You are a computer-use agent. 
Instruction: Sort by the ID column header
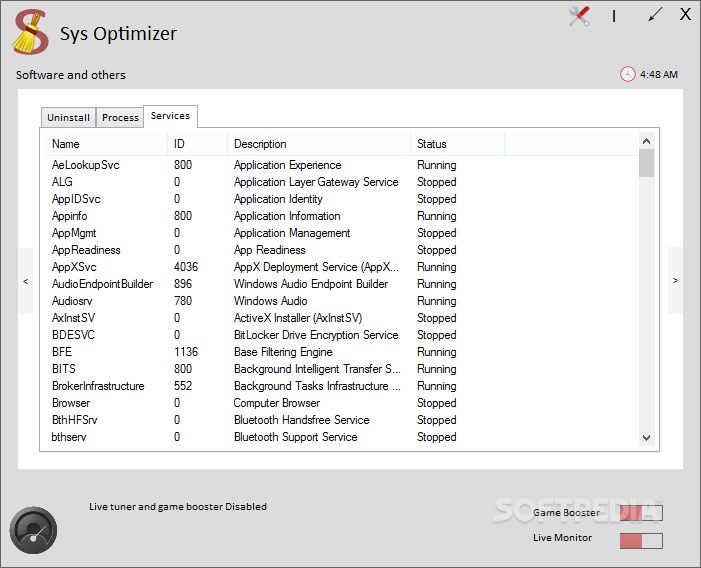(198, 144)
